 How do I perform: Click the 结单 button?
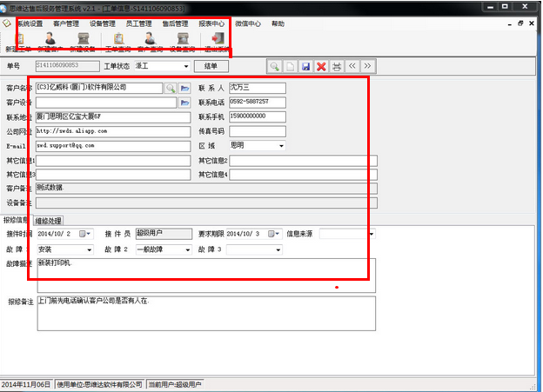pyautogui.click(x=211, y=66)
